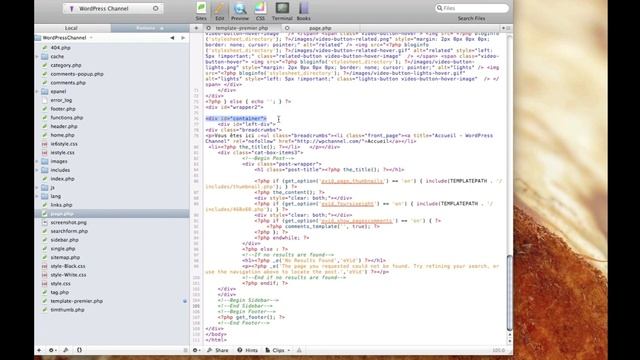This screenshot has width=640, height=360.
Task: Select header.php file
Action: [x=64, y=126]
